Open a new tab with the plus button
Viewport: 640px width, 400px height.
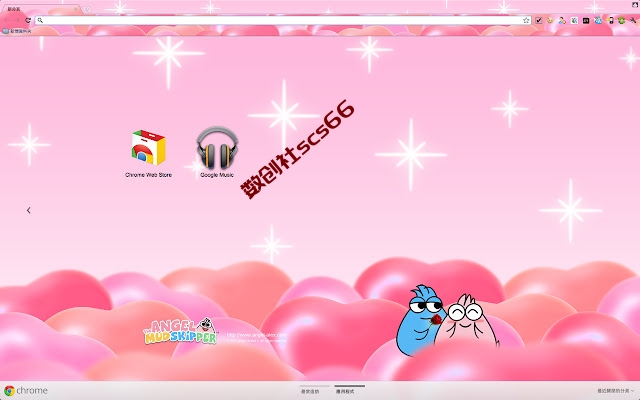point(87,9)
